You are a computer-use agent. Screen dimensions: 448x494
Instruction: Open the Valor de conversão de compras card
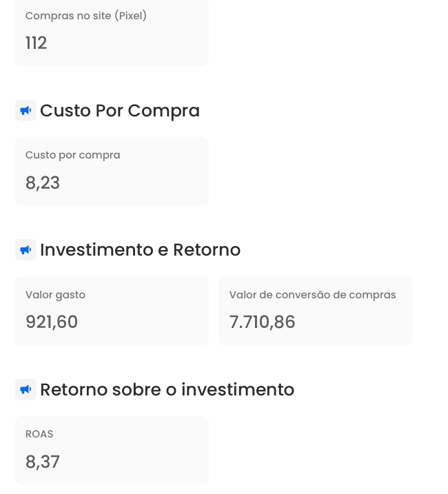coord(316,311)
